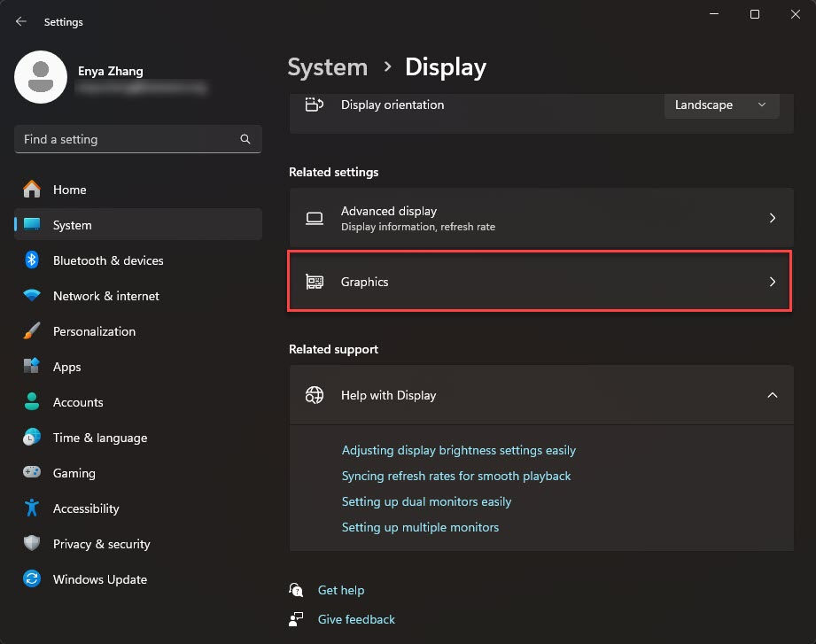The image size is (816, 644).
Task: Click Give feedback at the bottom
Action: pyautogui.click(x=355, y=619)
